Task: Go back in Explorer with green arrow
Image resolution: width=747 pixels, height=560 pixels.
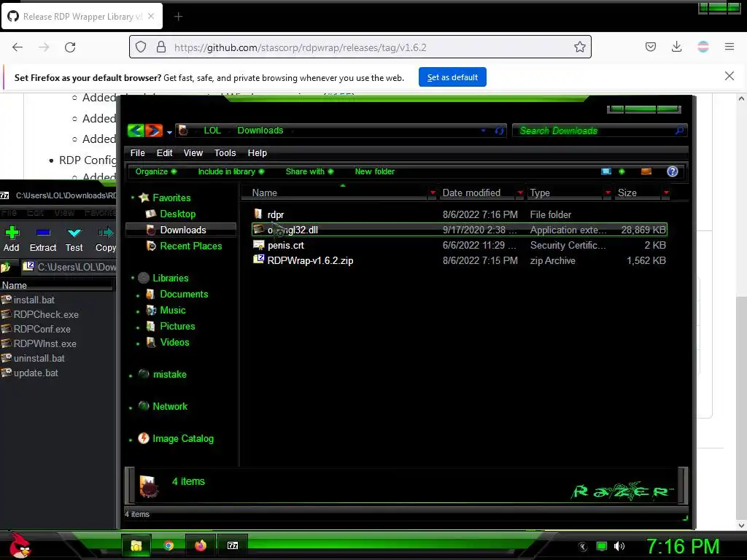Action: pos(136,130)
